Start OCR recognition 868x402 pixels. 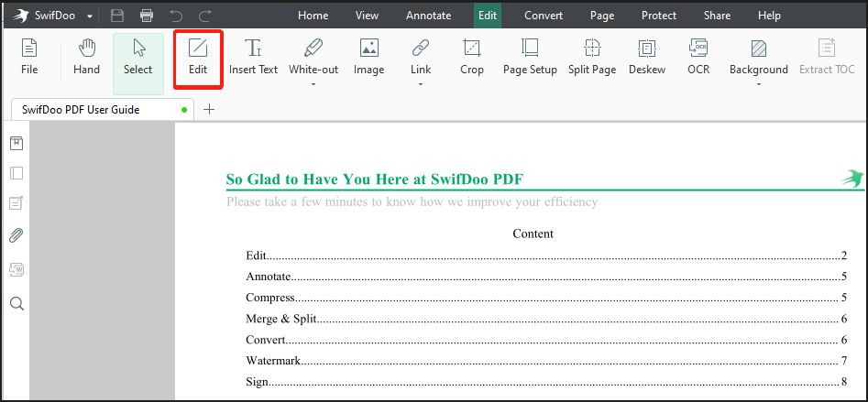coord(698,57)
